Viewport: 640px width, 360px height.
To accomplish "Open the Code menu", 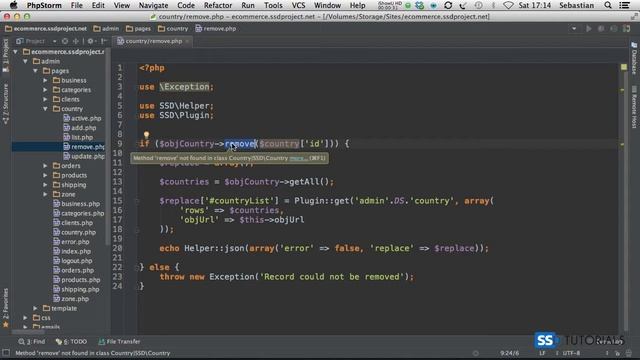I will click(x=186, y=5).
